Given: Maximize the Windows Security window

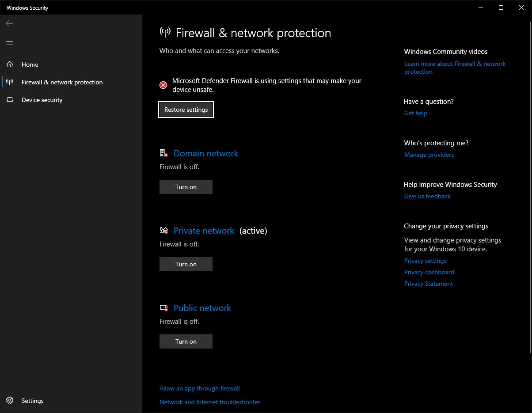Looking at the screenshot, I should pyautogui.click(x=501, y=8).
